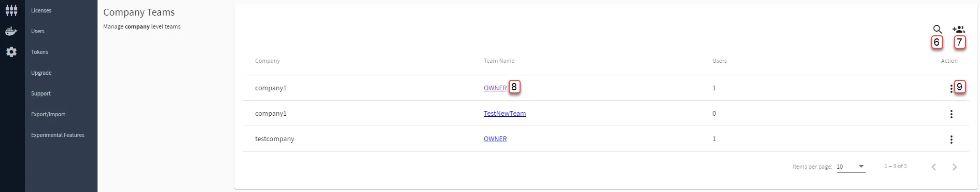Click the Company Teams heading

coord(139,12)
